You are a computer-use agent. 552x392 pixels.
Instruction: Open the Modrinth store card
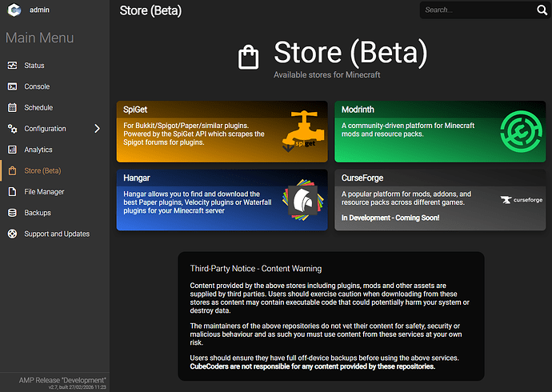pyautogui.click(x=440, y=132)
